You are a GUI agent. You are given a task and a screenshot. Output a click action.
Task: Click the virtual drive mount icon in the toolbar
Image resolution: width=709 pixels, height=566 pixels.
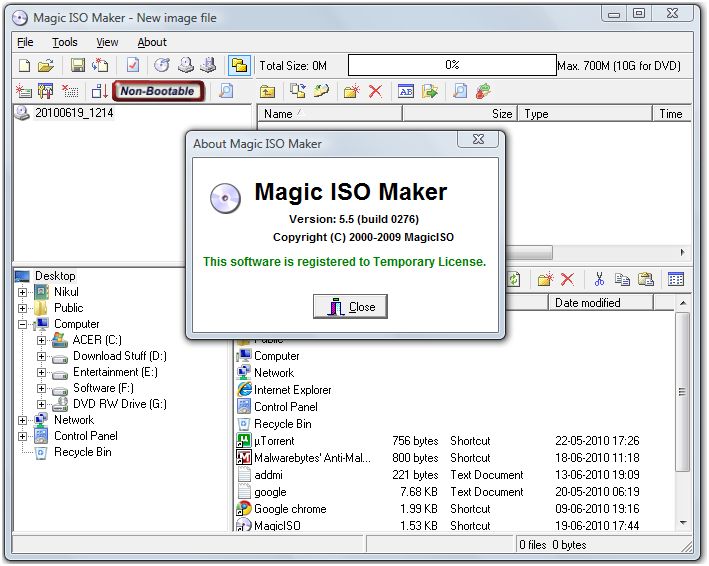point(208,66)
